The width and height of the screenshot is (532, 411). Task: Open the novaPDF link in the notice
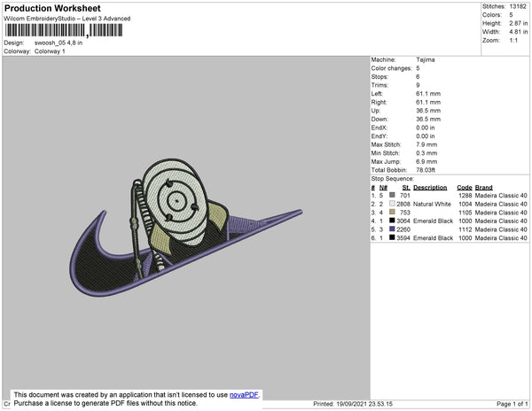click(x=244, y=395)
